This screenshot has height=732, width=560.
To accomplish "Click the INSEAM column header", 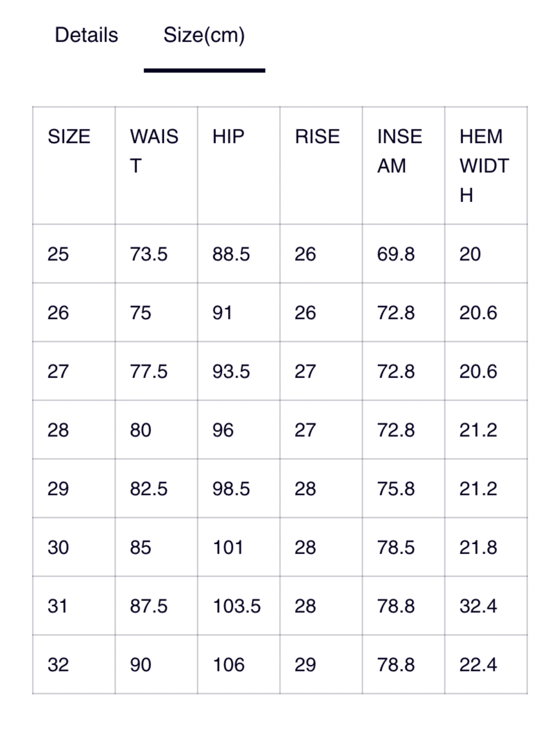I will tap(399, 151).
